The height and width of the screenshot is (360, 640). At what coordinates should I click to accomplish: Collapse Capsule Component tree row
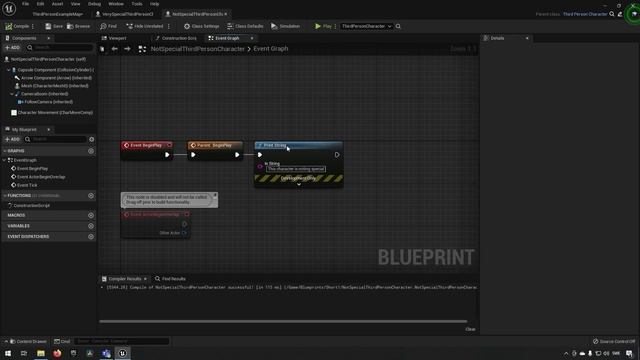pyautogui.click(x=9, y=70)
